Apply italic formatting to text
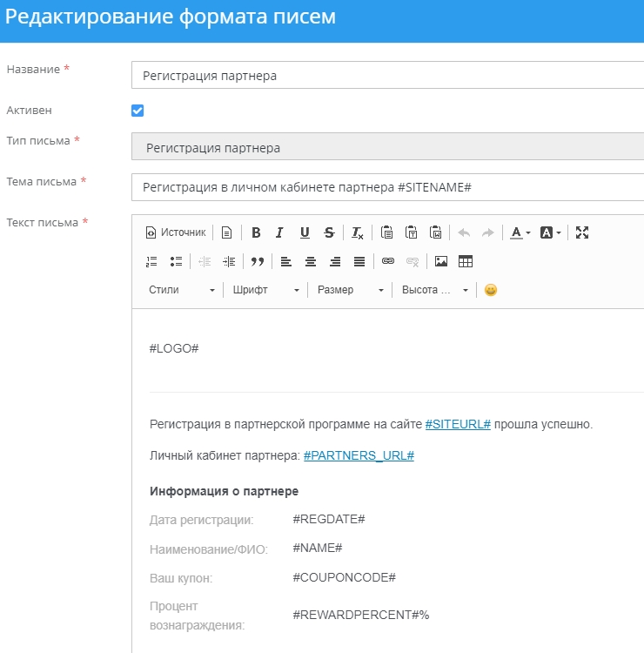This screenshot has width=644, height=653. coord(279,232)
